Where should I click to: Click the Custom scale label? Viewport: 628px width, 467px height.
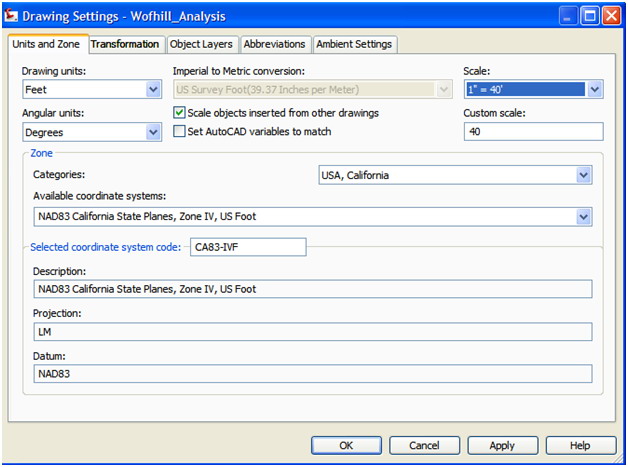point(494,113)
